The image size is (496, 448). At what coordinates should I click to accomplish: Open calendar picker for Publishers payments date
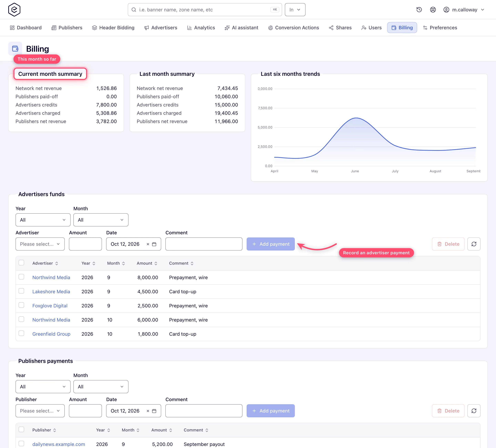click(154, 411)
